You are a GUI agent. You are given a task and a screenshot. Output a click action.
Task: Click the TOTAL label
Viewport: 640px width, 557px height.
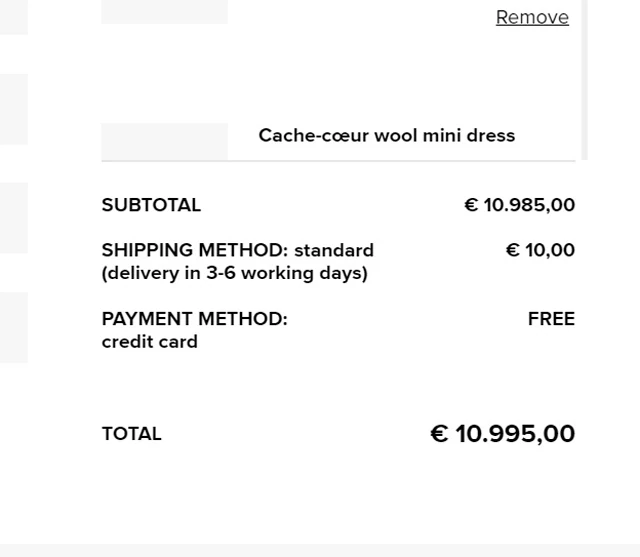coord(131,434)
